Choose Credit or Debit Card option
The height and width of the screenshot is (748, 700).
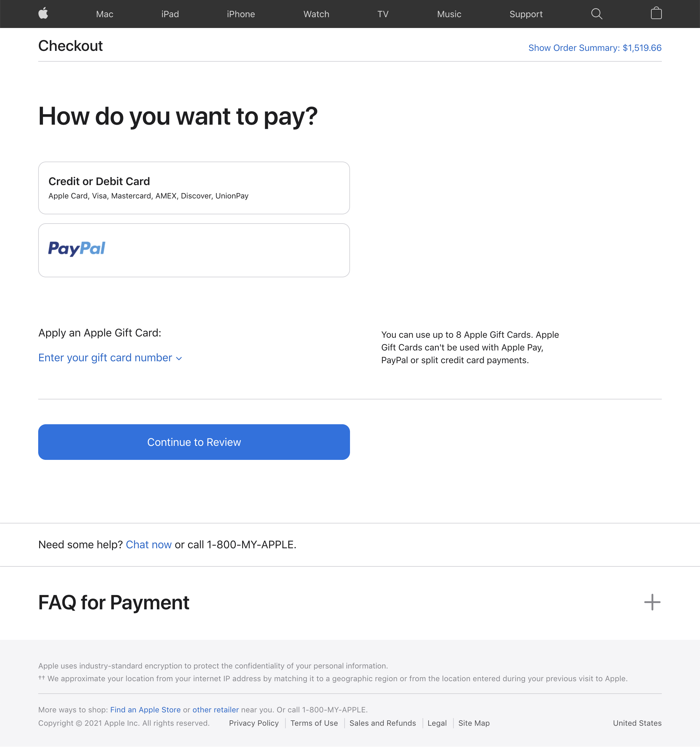194,188
